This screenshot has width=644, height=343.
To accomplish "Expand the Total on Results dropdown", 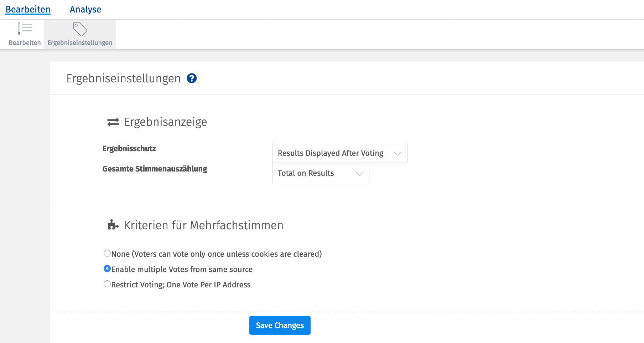I will tap(306, 173).
